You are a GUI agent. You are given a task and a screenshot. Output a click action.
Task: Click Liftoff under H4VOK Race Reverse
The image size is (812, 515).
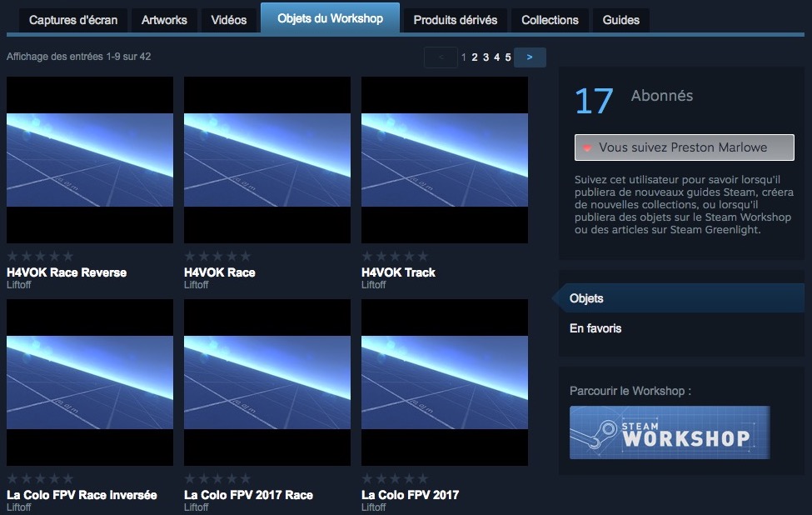tap(19, 285)
